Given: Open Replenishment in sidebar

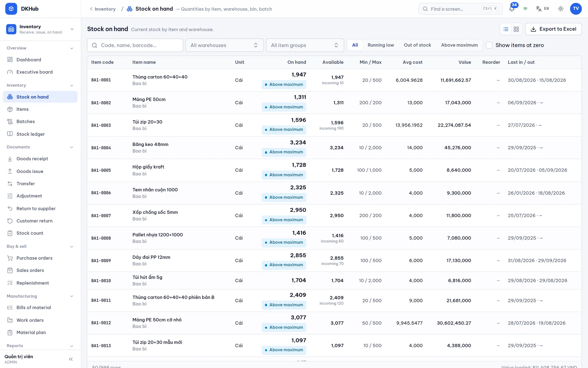Looking at the screenshot, I should [40, 283].
